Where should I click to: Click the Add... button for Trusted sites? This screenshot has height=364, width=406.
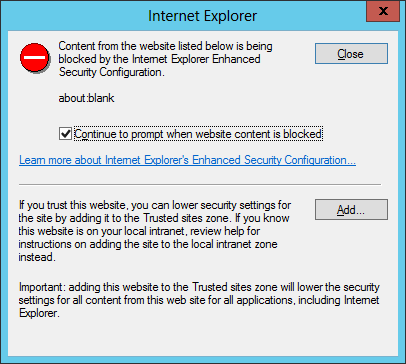351,210
